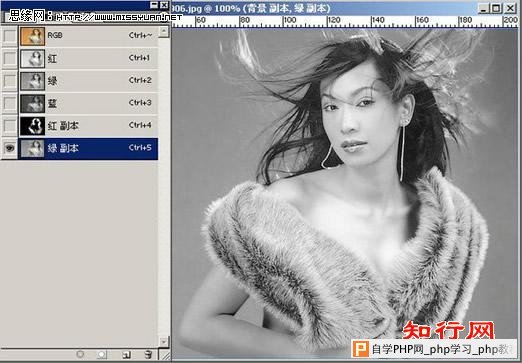Image resolution: width=522 pixels, height=363 pixels.
Task: Click channels panel scroll up arrow
Action: coord(164,32)
